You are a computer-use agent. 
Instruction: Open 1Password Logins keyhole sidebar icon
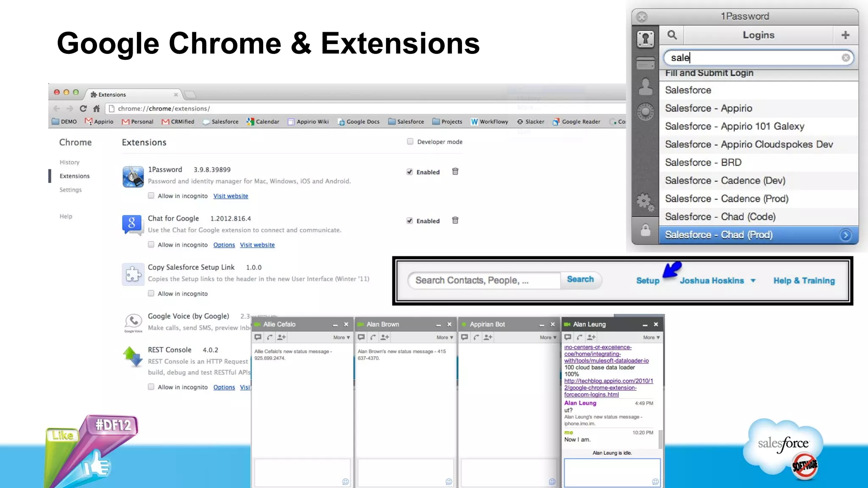645,39
